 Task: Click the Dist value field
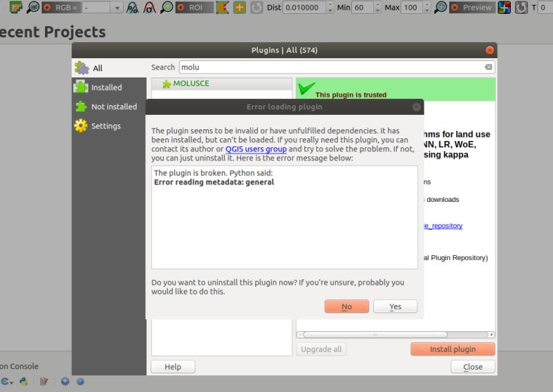tap(304, 8)
